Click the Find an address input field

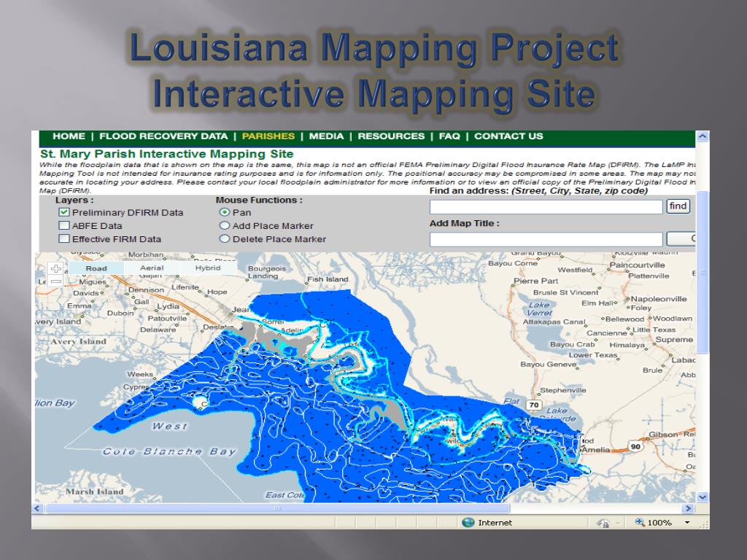point(546,206)
